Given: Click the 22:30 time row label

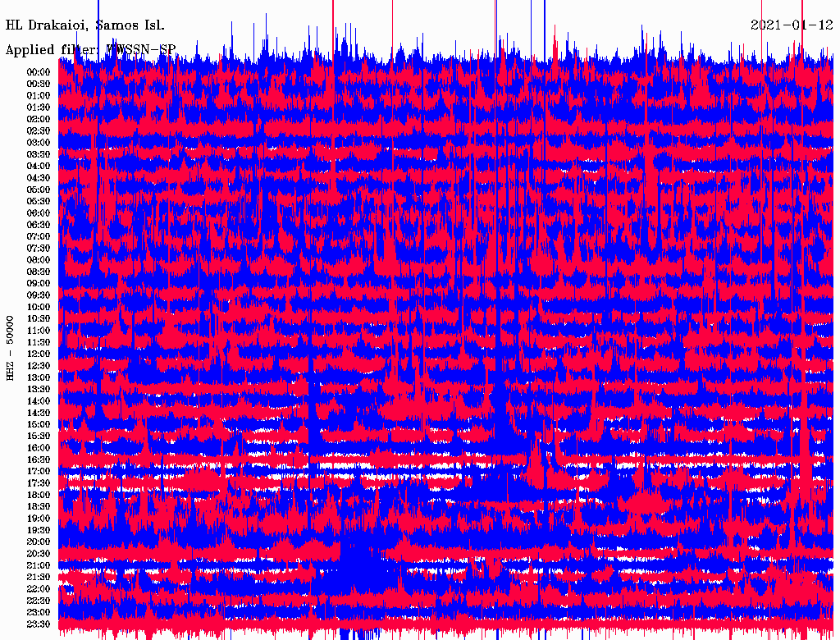Looking at the screenshot, I should point(39,601).
